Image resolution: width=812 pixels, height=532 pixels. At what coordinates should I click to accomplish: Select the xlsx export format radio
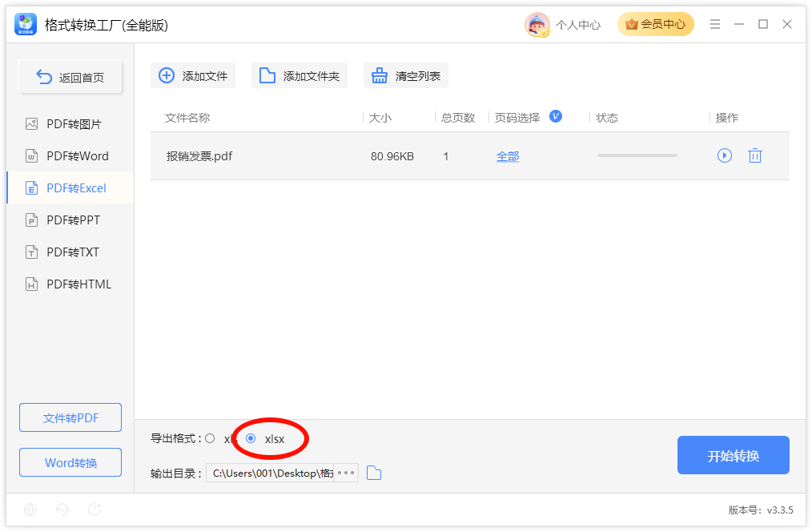[251, 439]
